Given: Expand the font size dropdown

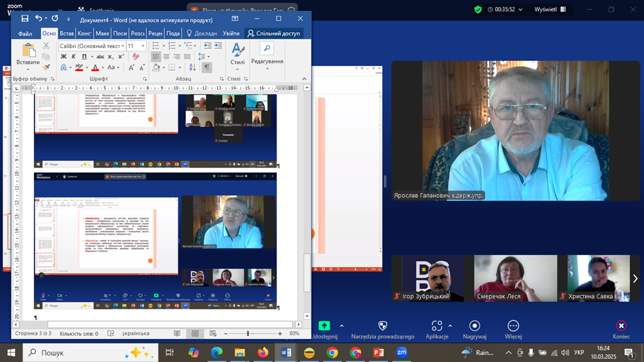Looking at the screenshot, I should click(143, 46).
